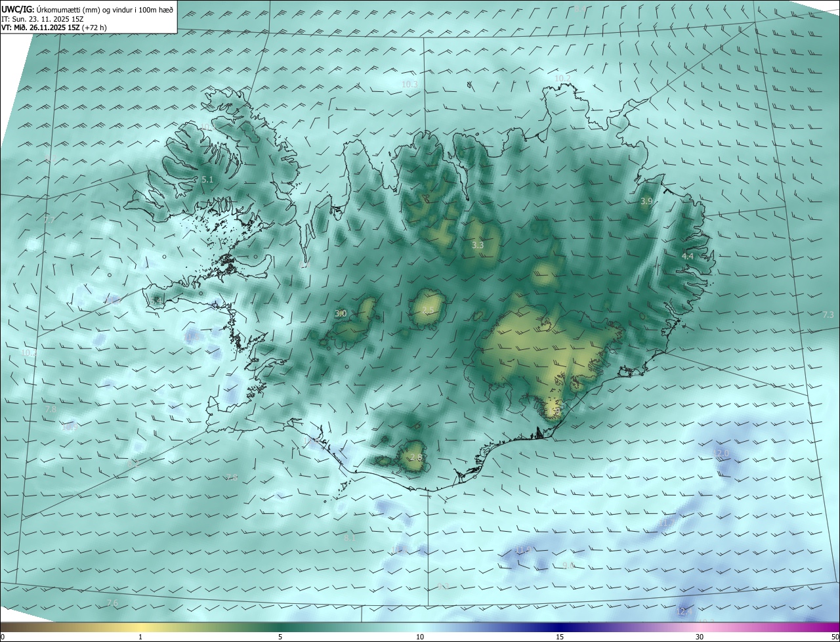The image size is (840, 642).
Task: Click the 11.7 value on the map
Action: coord(667,523)
